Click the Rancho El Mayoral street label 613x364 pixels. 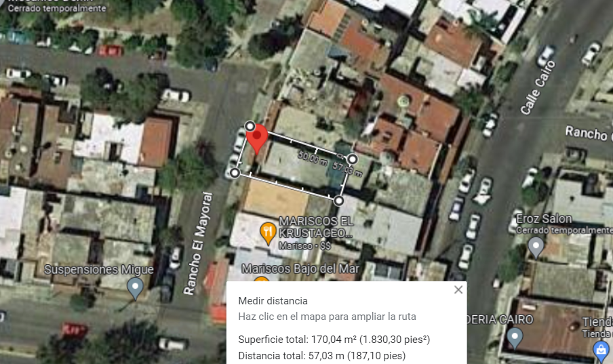coord(198,243)
